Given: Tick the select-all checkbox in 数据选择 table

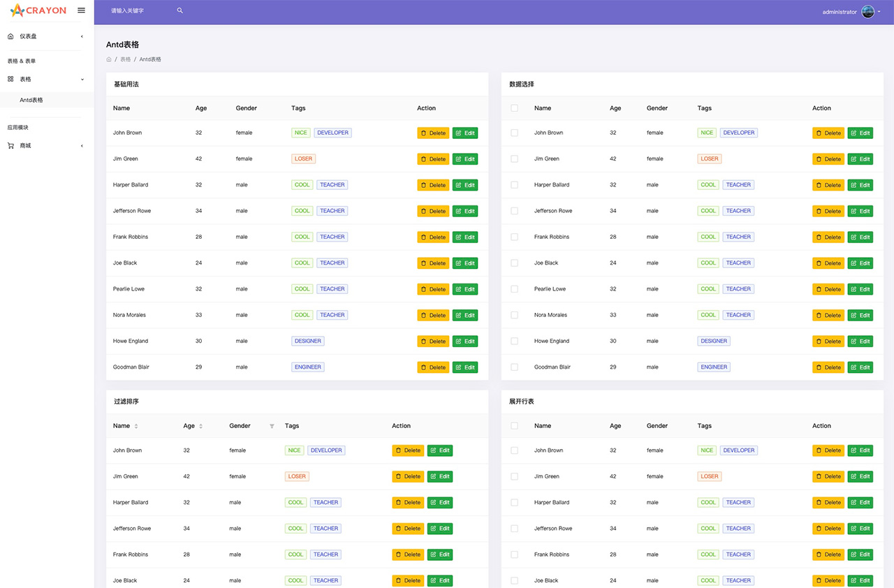Looking at the screenshot, I should pos(515,108).
